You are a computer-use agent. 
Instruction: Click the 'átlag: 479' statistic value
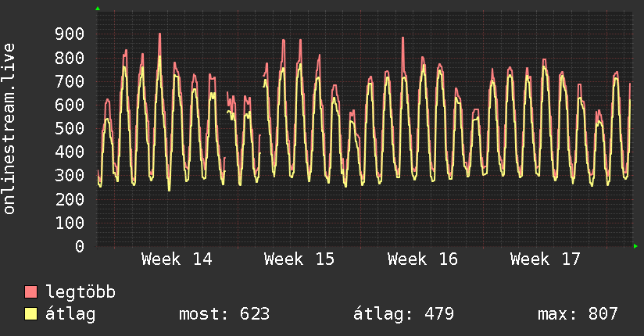[403, 314]
